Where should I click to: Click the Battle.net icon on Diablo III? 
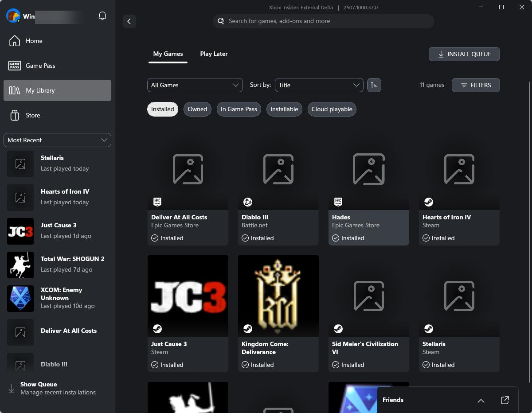point(247,202)
